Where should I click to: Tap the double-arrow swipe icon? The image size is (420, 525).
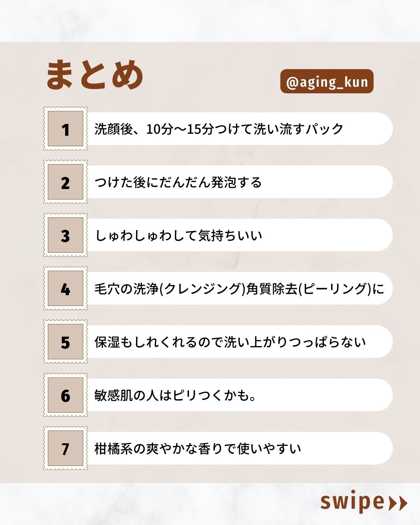(x=397, y=503)
